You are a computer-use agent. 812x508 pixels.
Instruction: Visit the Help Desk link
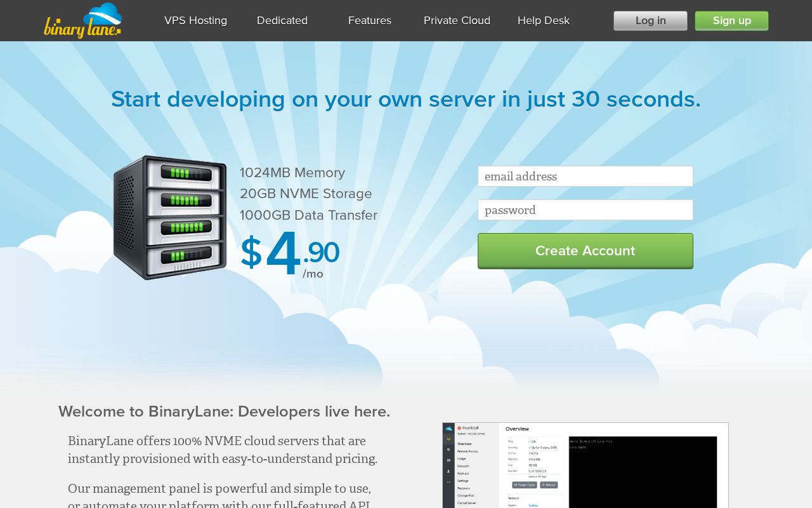pos(544,20)
